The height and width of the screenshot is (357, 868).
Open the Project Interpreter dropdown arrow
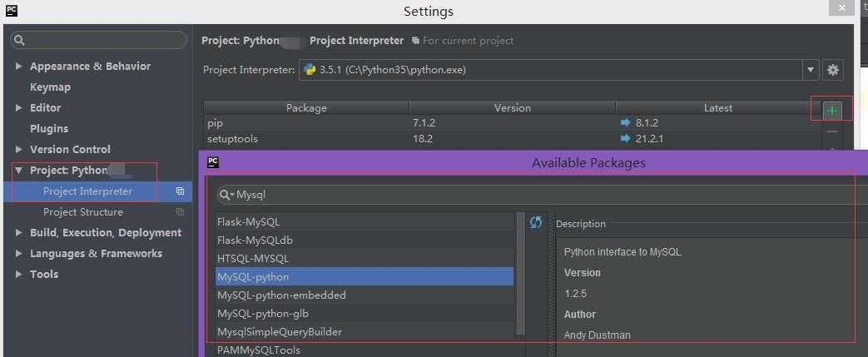[811, 70]
